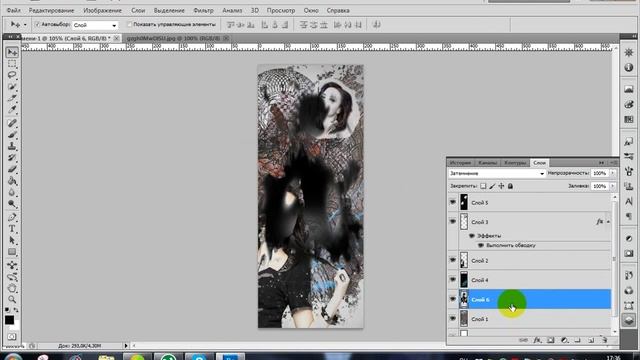Select the Eraser tool
640x360 pixels.
[x=12, y=169]
